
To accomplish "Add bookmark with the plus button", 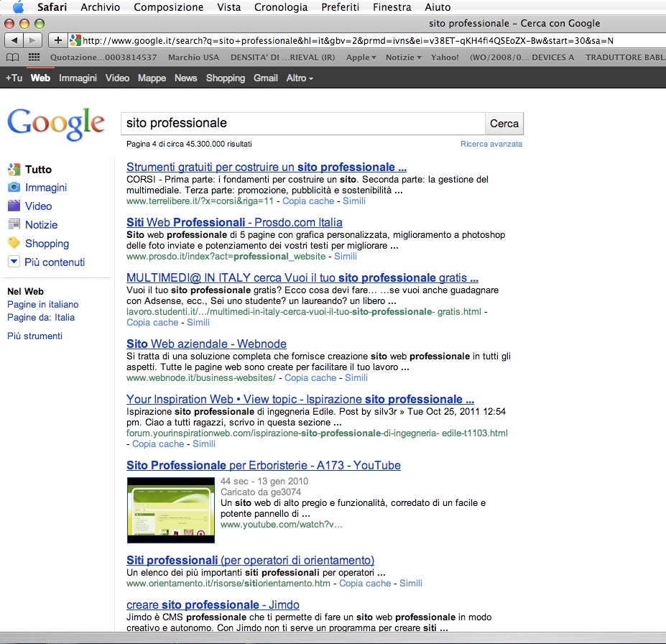I will [57, 40].
